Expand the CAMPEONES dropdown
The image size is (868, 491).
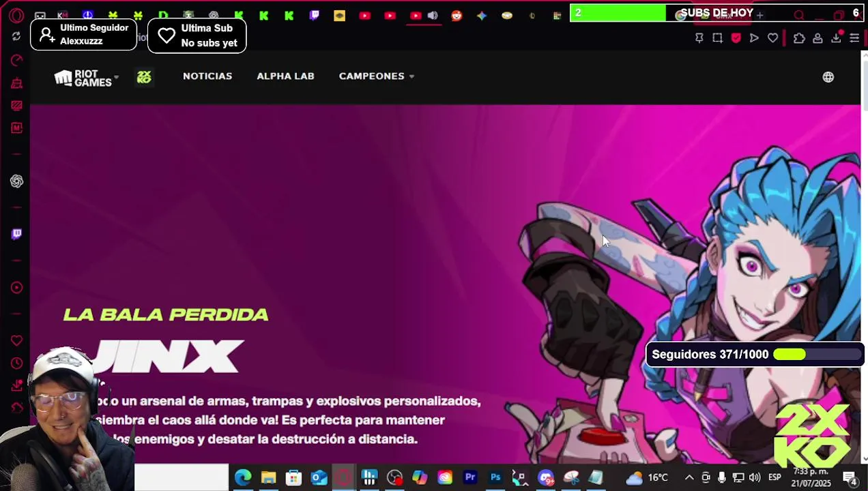(x=377, y=76)
